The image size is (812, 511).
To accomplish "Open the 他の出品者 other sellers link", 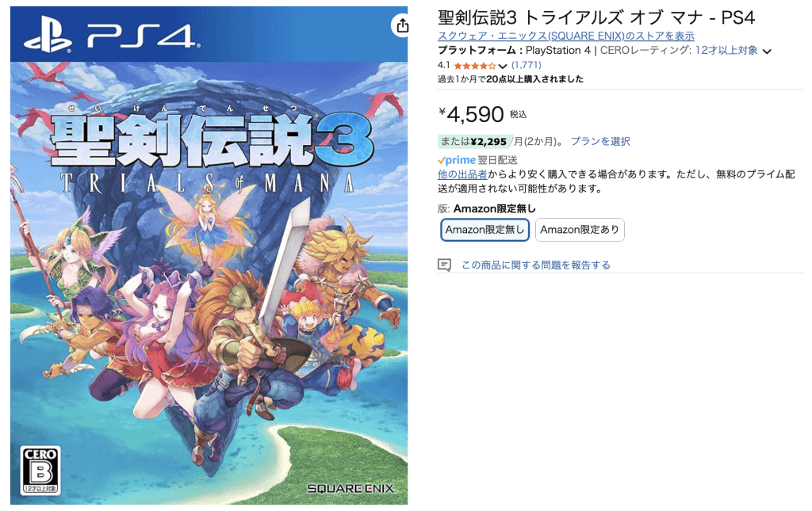I will point(462,174).
